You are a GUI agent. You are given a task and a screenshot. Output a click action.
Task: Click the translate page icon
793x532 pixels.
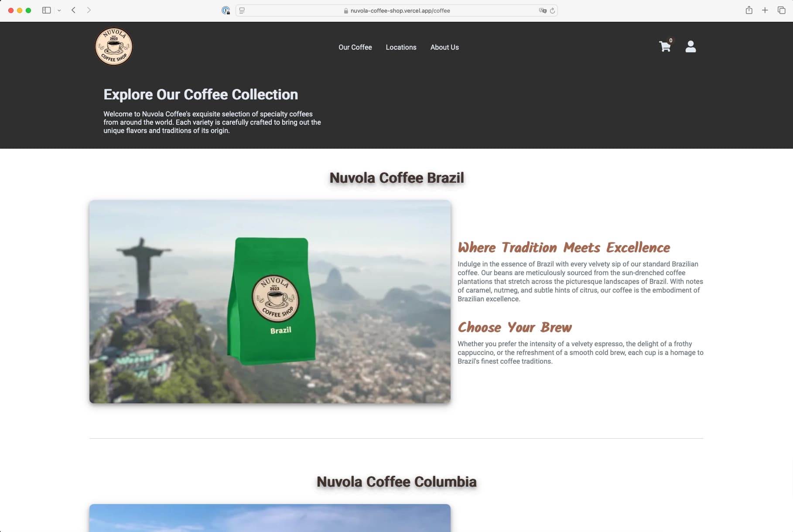(543, 10)
